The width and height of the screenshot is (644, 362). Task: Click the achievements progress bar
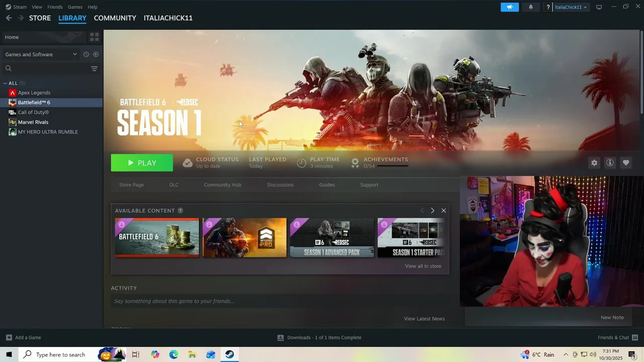pos(392,166)
